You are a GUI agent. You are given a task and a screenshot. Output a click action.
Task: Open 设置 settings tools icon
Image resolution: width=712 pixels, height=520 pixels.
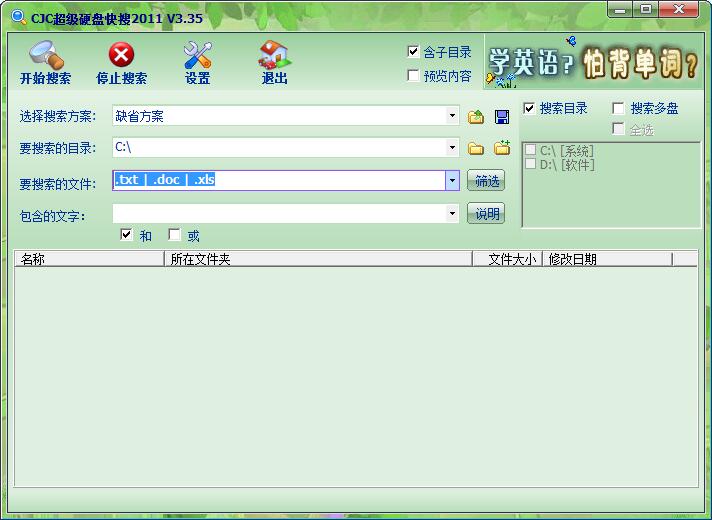click(198, 55)
